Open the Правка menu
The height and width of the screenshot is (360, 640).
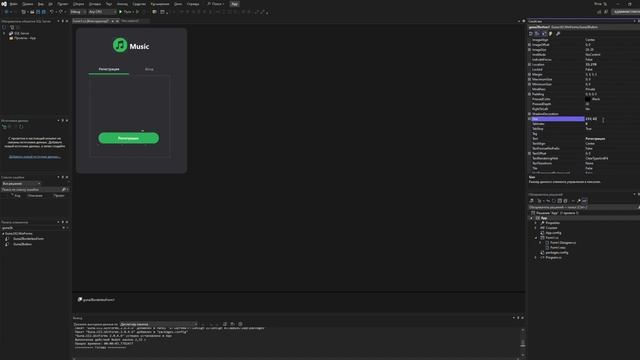28,4
